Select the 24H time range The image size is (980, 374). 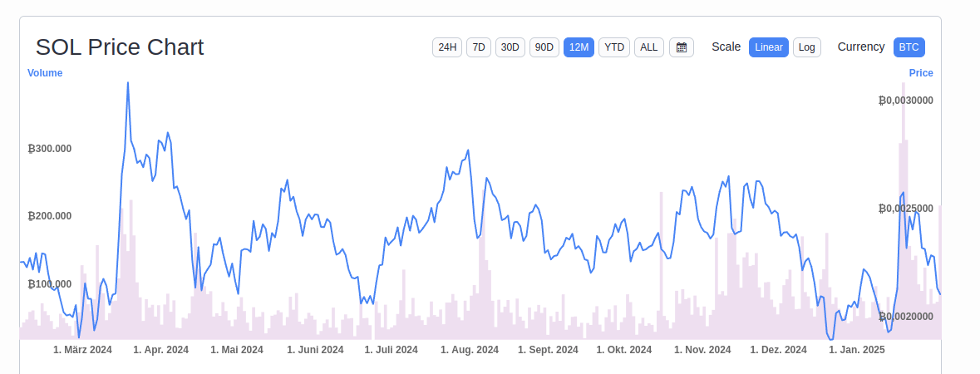click(447, 47)
